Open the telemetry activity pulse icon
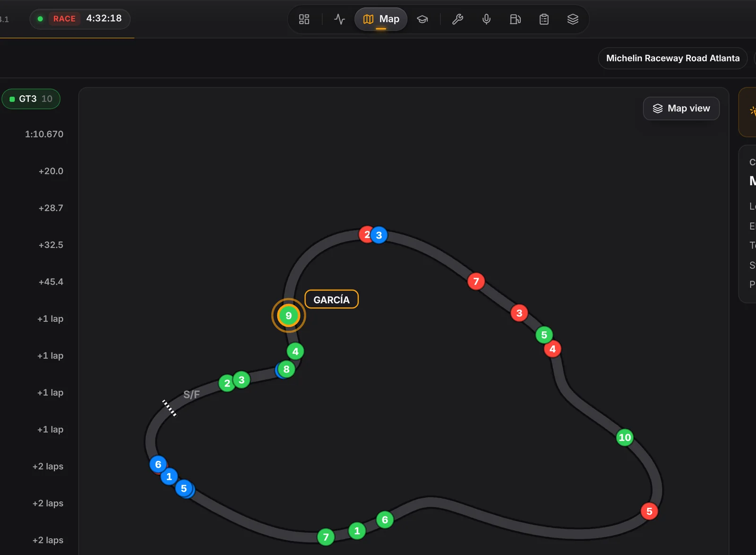This screenshot has width=756, height=555. (x=339, y=19)
